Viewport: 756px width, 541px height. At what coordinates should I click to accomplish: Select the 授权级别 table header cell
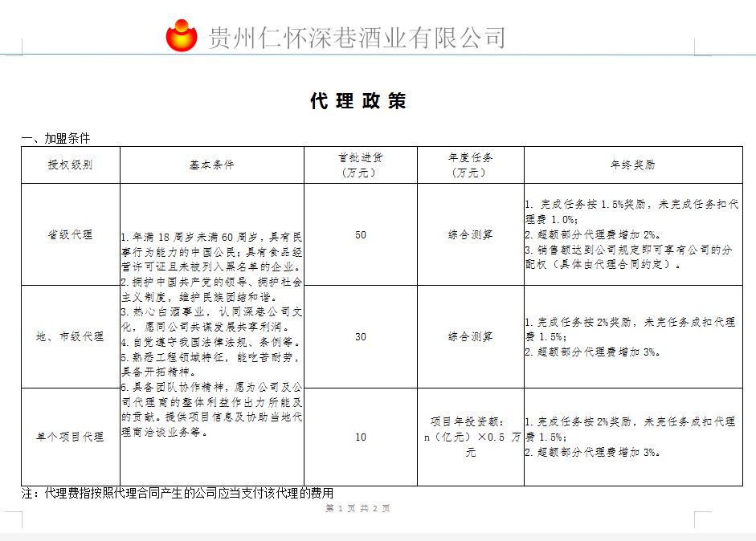pos(70,165)
